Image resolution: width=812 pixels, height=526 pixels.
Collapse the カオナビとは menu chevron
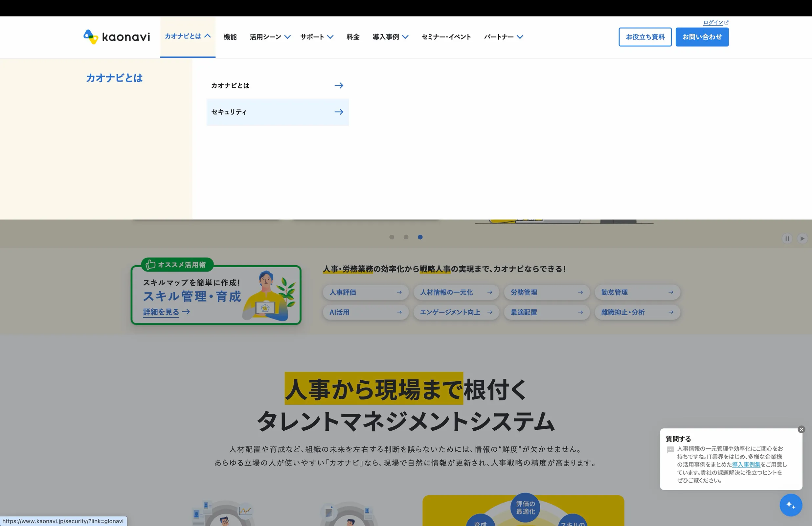tap(208, 36)
